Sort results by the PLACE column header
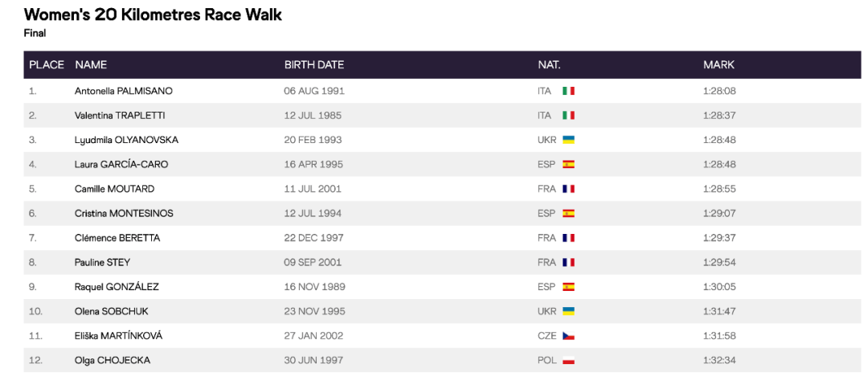This screenshot has width=868, height=377. 46,65
